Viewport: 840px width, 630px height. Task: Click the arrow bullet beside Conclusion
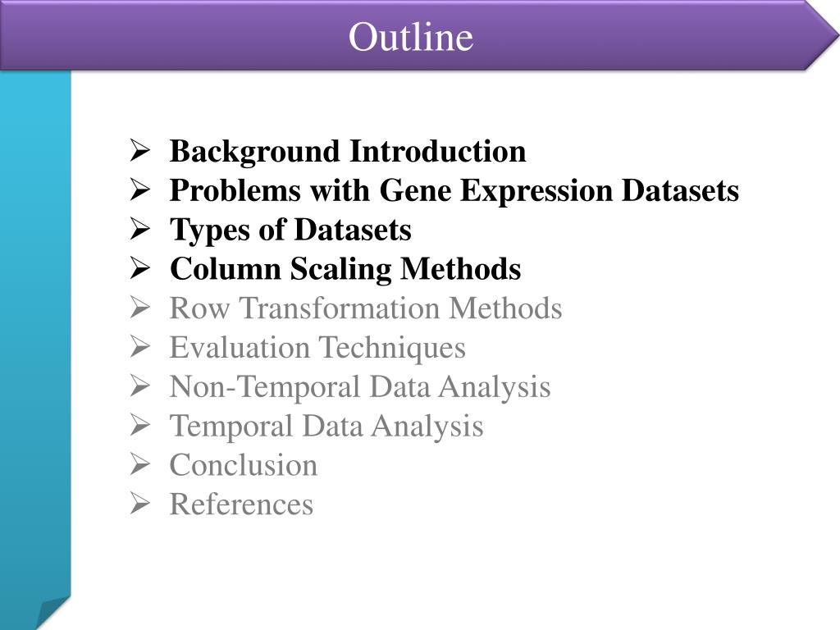click(x=138, y=466)
